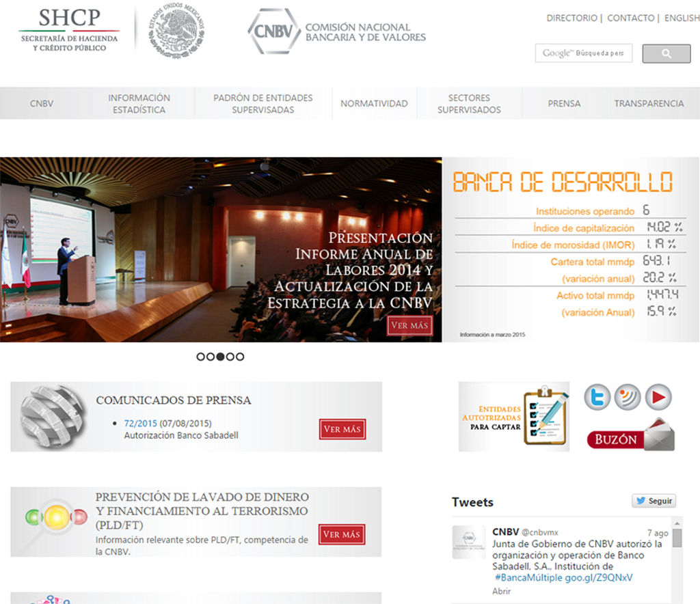Open the Transparencia menu item
The image size is (700, 604).
(649, 104)
